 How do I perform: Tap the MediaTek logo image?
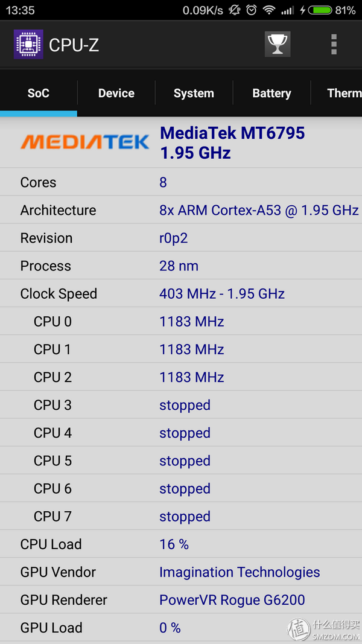click(x=84, y=142)
